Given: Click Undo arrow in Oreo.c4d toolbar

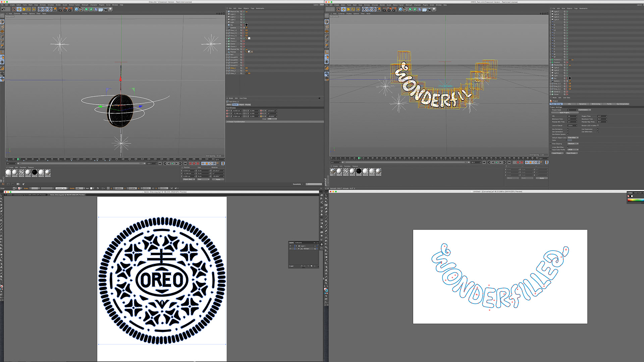Looking at the screenshot, I should coord(3,9).
